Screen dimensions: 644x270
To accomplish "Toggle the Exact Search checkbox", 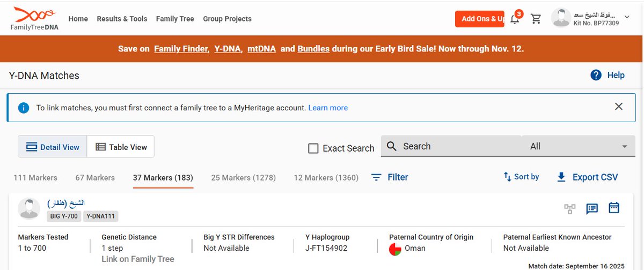I will click(313, 148).
